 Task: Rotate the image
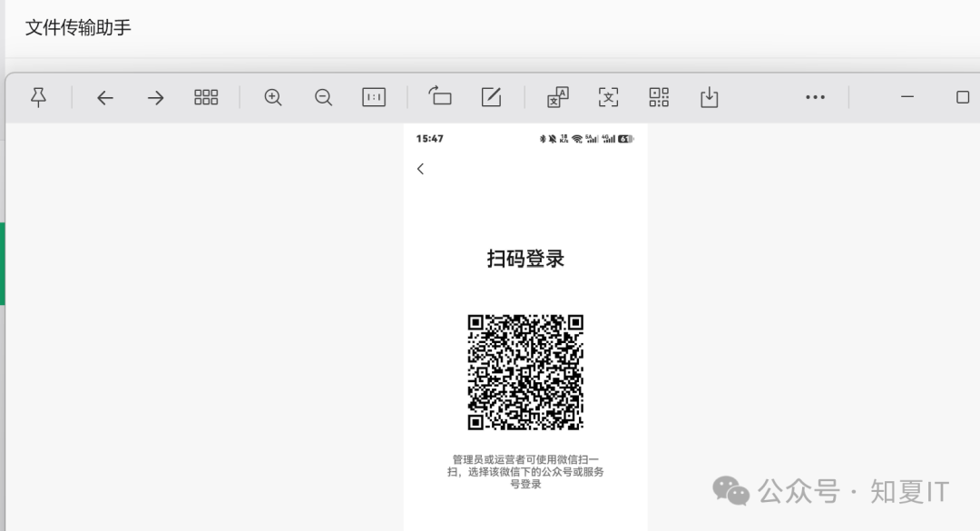click(440, 96)
